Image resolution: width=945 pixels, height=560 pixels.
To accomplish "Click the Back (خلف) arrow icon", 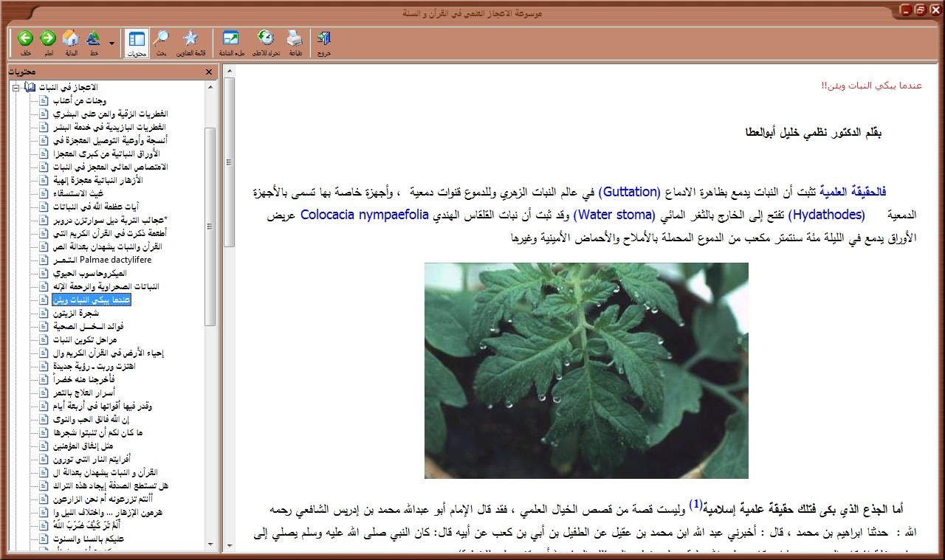I will point(26,39).
